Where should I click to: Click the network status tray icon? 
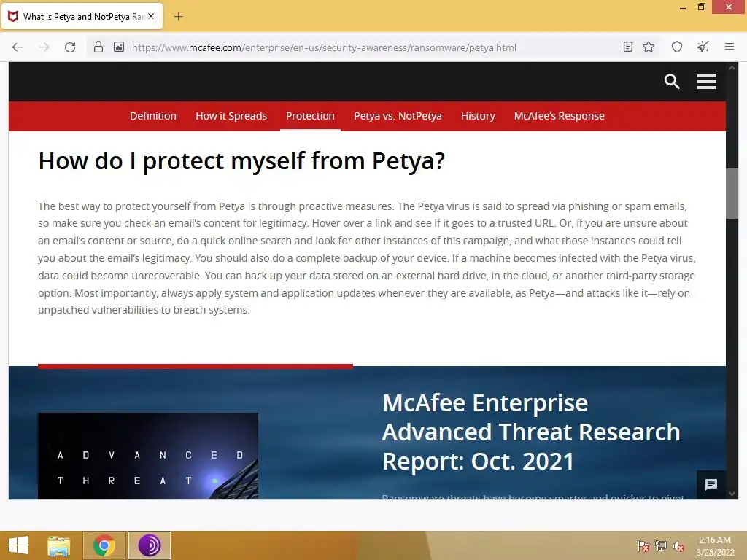tap(661, 546)
